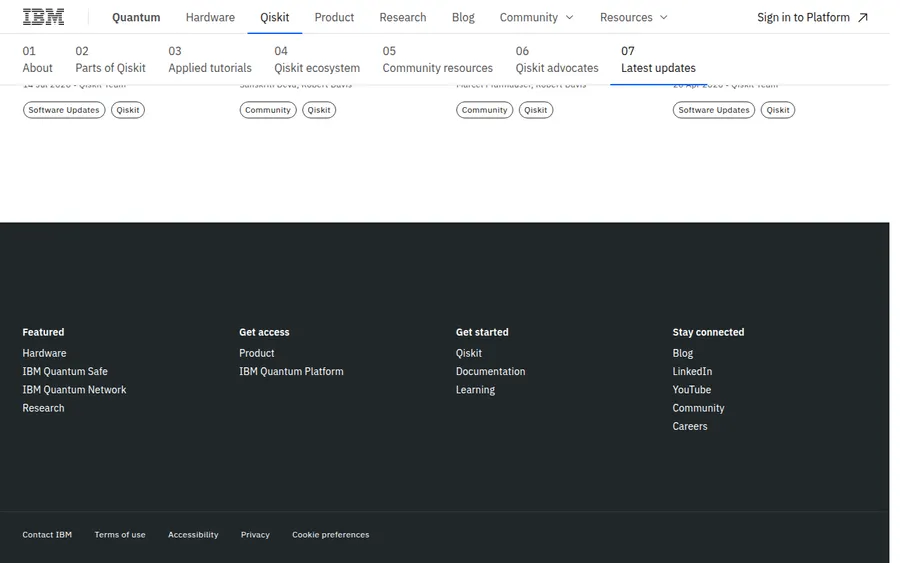The width and height of the screenshot is (900, 563).
Task: Open IBM Quantum Network footer link
Action: coord(74,390)
